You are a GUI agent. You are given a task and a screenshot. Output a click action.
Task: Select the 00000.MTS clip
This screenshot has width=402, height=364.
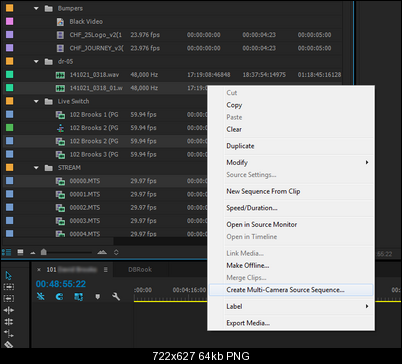[x=85, y=181]
